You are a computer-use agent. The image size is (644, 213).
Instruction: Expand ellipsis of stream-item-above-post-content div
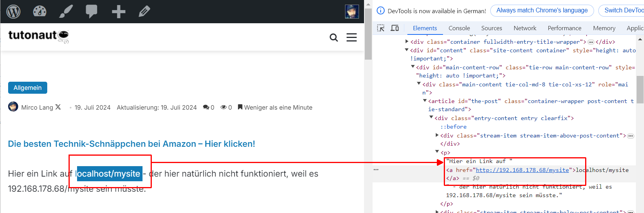tap(631, 136)
